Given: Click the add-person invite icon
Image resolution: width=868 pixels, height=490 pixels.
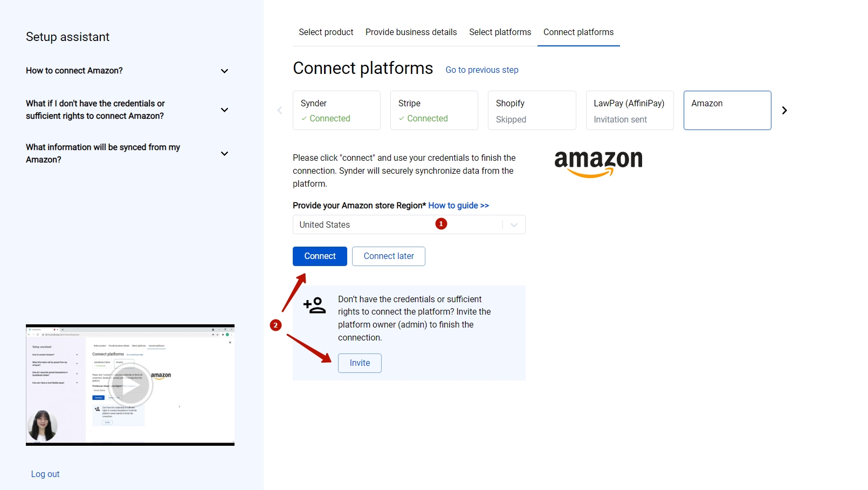Looking at the screenshot, I should 314,305.
